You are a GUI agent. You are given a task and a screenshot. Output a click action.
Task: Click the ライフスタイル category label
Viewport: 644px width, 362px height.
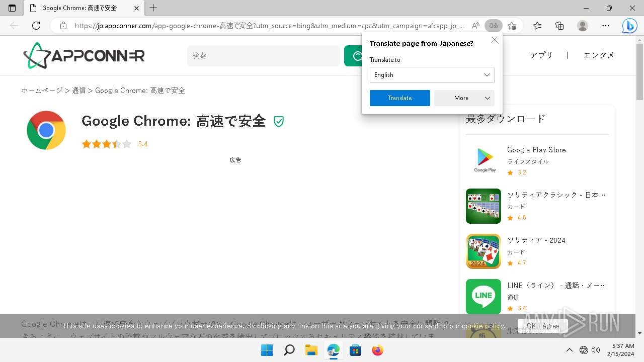(x=528, y=161)
